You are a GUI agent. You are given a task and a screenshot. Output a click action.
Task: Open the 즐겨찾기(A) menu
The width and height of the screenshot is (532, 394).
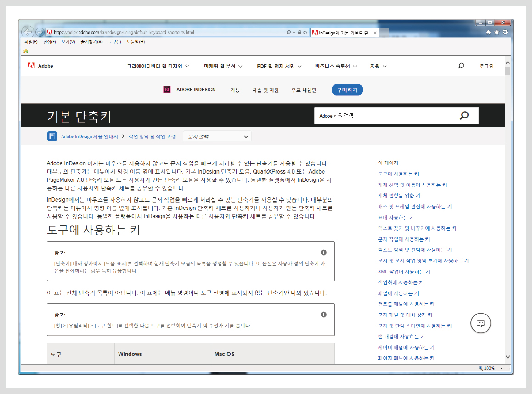click(91, 42)
